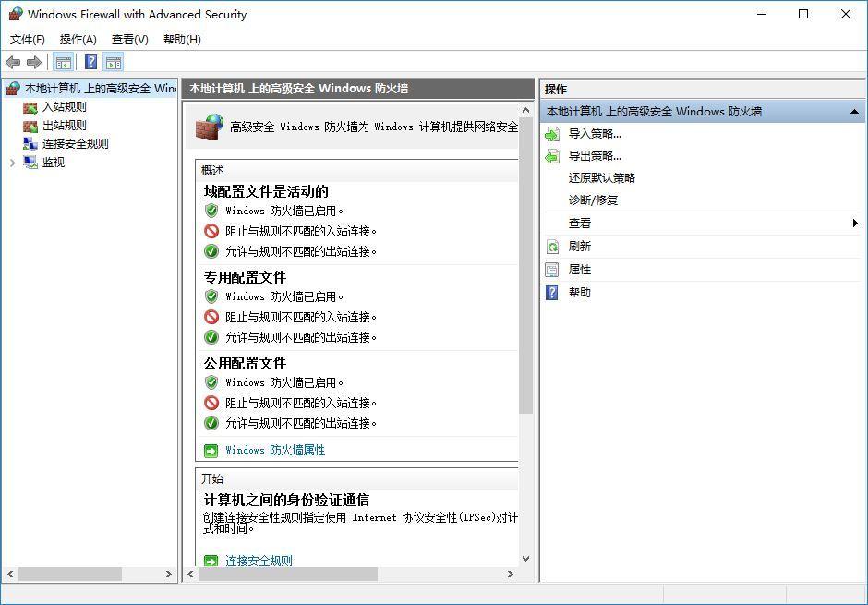Open the 操作(A) menu
868x605 pixels.
coord(78,40)
